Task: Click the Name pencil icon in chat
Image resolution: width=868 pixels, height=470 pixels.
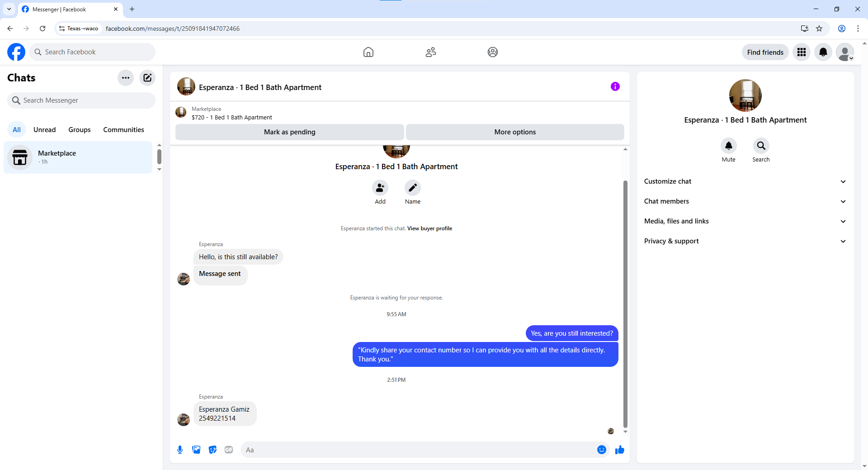Action: (x=413, y=188)
